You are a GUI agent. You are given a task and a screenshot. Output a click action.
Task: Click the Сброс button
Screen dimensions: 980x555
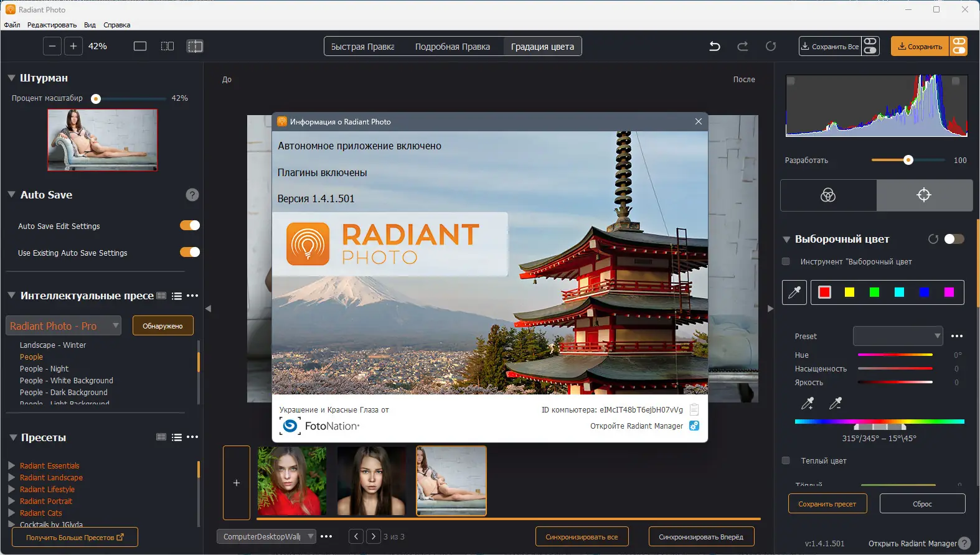click(922, 503)
